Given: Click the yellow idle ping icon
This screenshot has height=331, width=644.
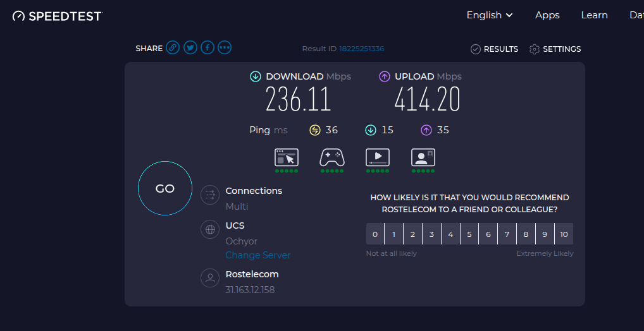Looking at the screenshot, I should tap(314, 130).
